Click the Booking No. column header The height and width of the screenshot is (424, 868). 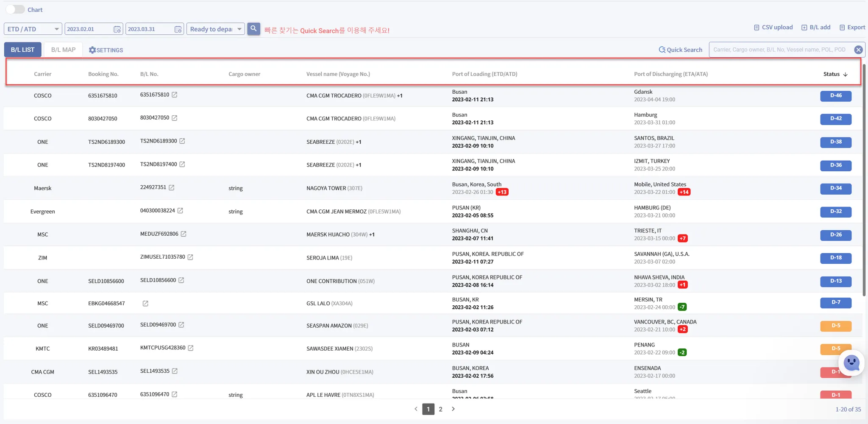pos(103,74)
